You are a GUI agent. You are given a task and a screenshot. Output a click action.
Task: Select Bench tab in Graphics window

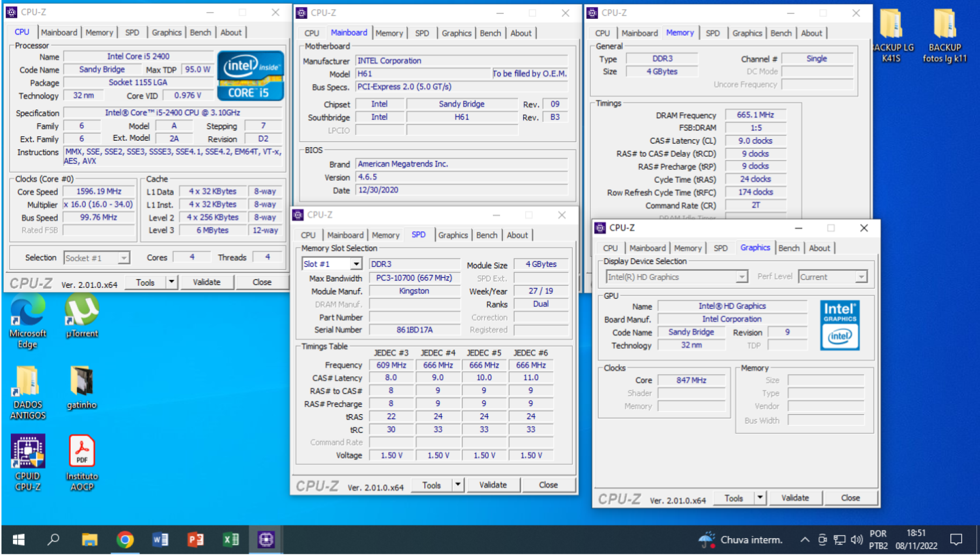click(789, 249)
